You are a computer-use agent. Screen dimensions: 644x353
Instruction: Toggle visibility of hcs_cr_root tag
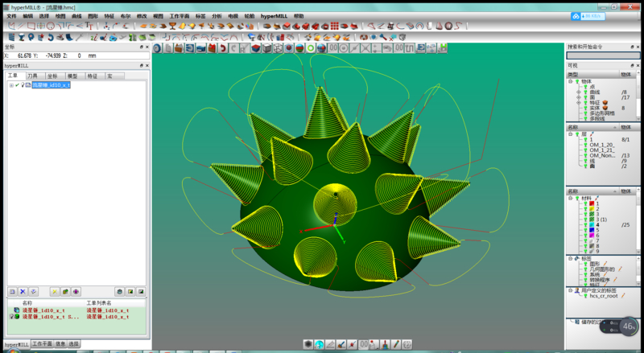click(585, 296)
